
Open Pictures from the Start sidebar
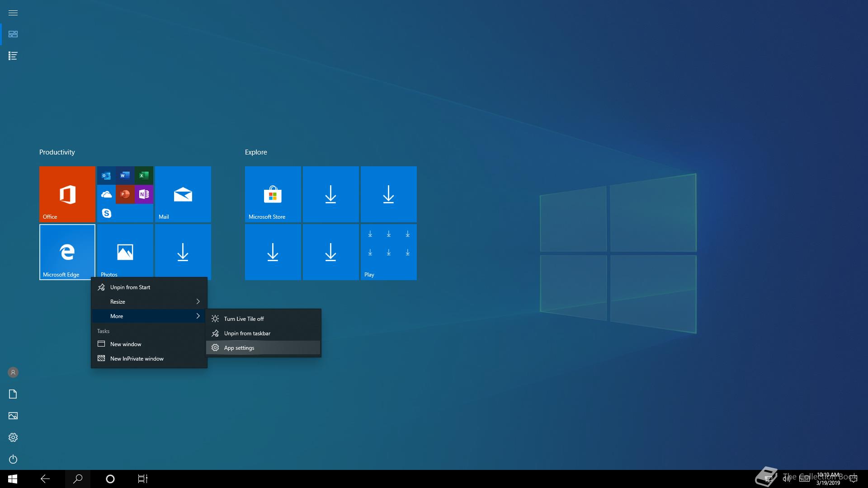(13, 416)
